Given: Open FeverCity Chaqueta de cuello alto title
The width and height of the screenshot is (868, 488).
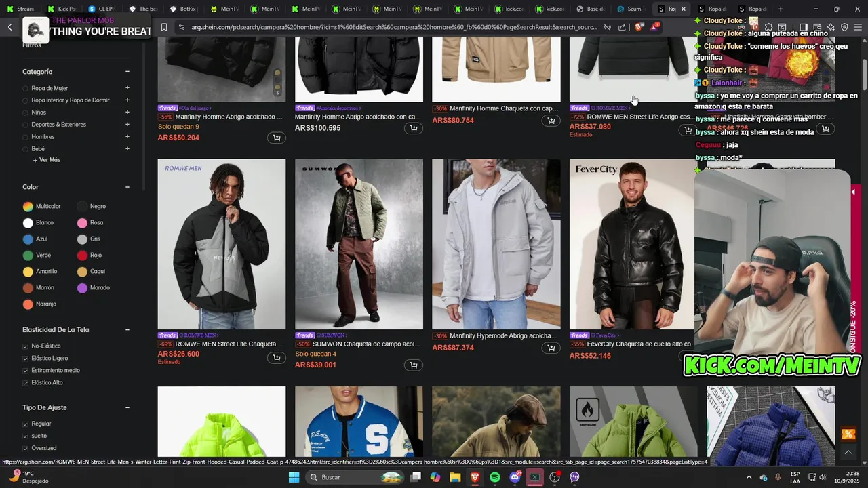Looking at the screenshot, I should coord(639,344).
